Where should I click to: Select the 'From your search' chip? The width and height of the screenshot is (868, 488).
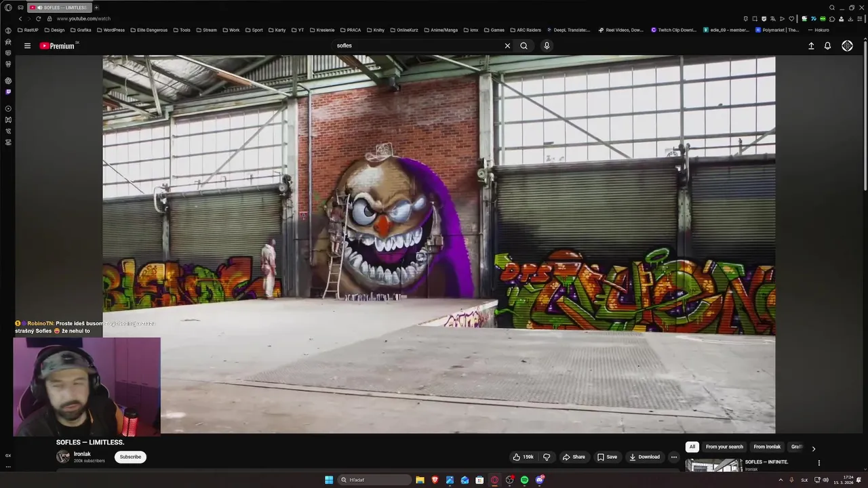724,447
